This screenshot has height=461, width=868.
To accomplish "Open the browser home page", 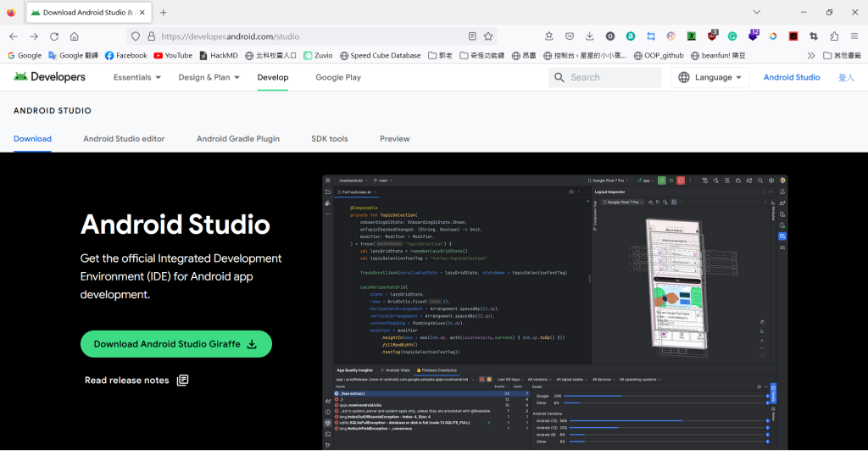I will point(75,36).
